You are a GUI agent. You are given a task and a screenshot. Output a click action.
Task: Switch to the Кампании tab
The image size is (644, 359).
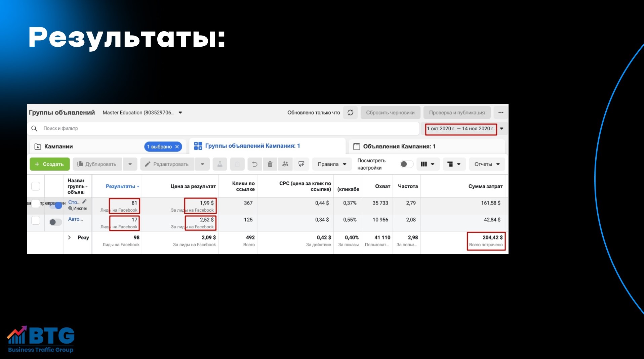click(108, 146)
